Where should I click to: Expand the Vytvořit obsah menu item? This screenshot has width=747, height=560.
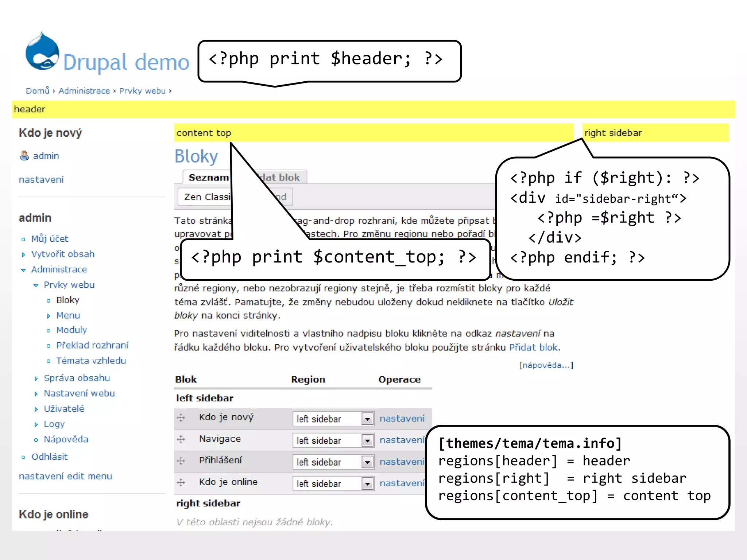24,254
